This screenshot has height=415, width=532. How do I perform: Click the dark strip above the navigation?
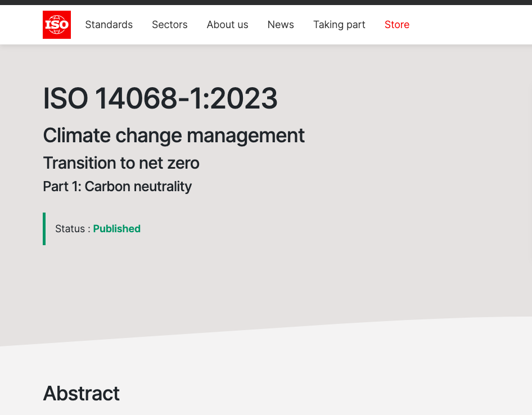266,2
